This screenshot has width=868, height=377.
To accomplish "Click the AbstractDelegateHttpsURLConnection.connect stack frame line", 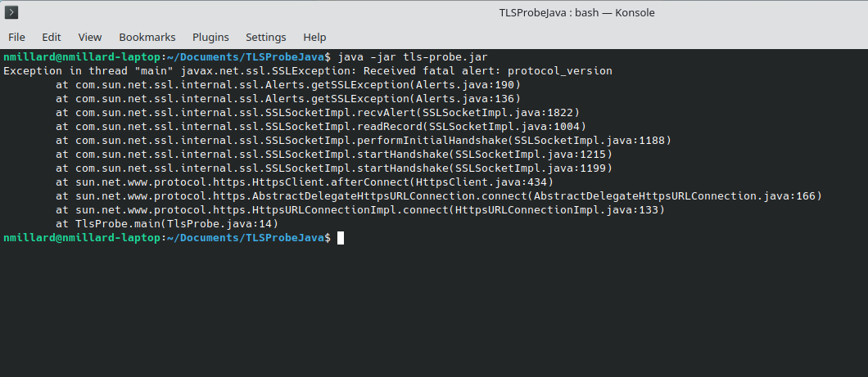I will (439, 196).
